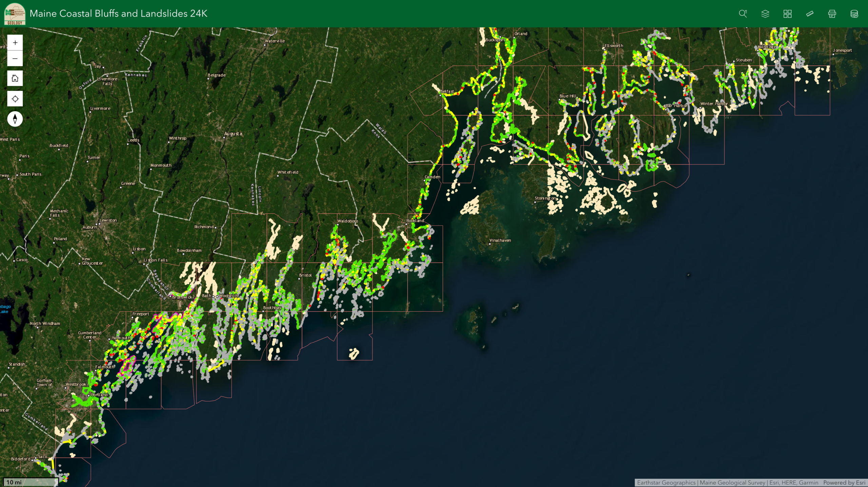Reset map orientation with compass
The width and height of the screenshot is (868, 487).
pos(15,119)
